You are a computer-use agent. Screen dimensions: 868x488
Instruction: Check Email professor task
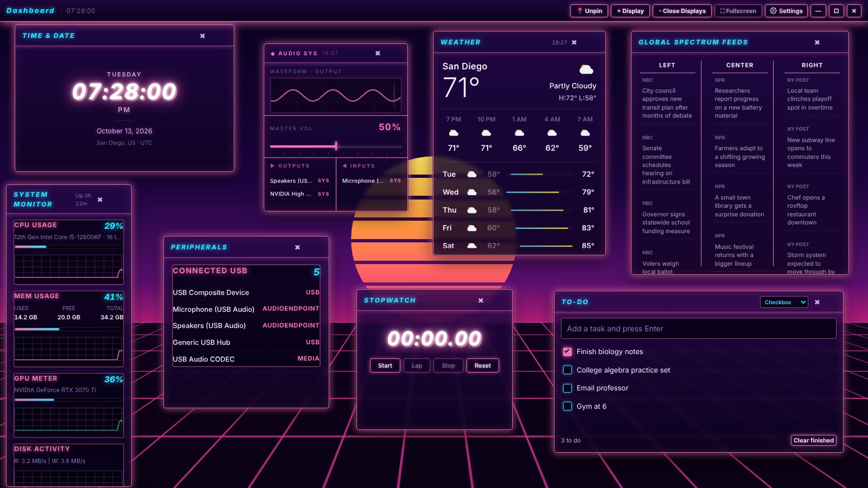[x=567, y=388]
